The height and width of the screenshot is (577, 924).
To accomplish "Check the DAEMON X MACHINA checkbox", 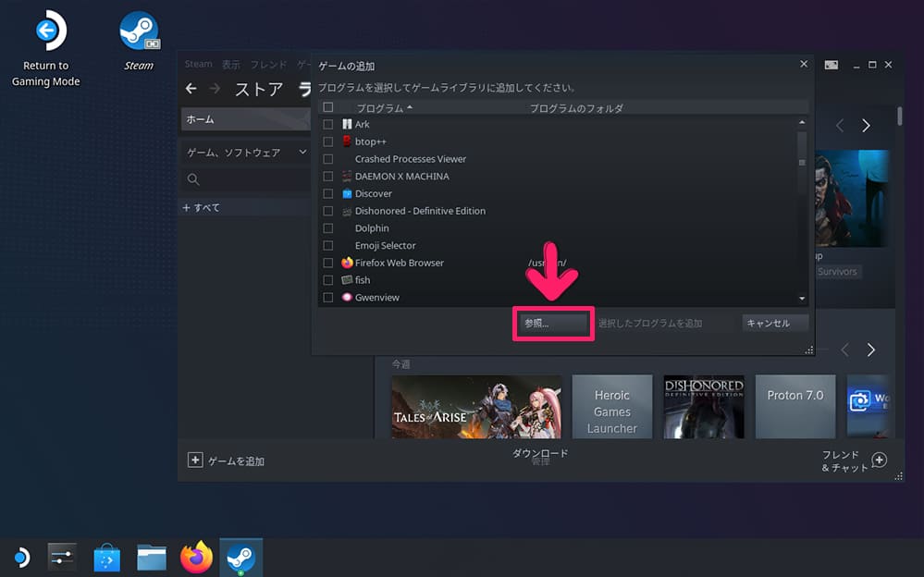I will click(x=328, y=177).
